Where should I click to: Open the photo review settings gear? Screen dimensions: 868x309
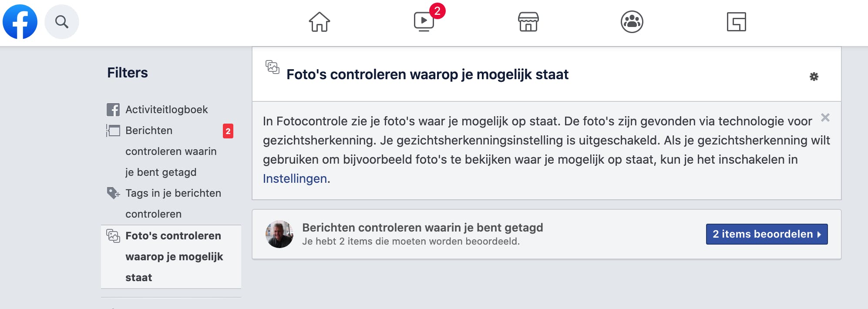814,77
